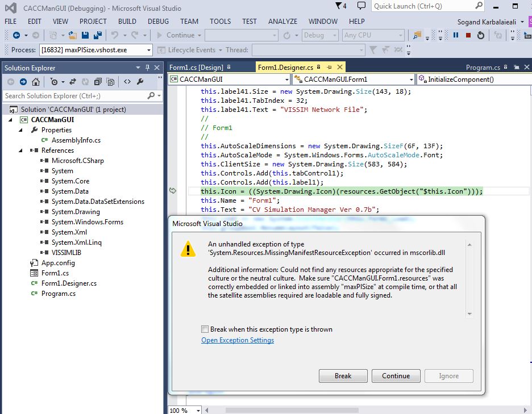Click the Find in Files toolbar icon
The width and height of the screenshot is (532, 414).
pyautogui.click(x=417, y=35)
